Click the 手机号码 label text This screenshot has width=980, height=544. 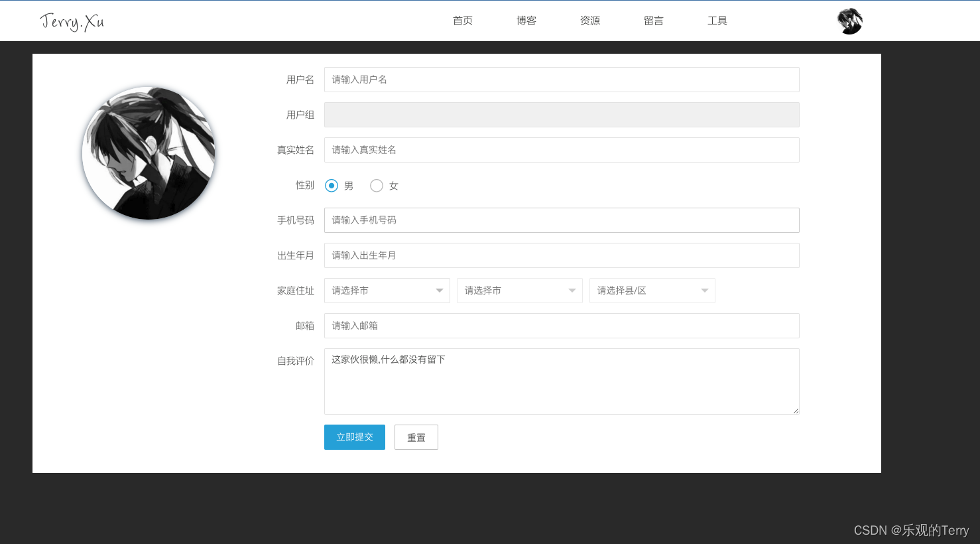pyautogui.click(x=296, y=220)
